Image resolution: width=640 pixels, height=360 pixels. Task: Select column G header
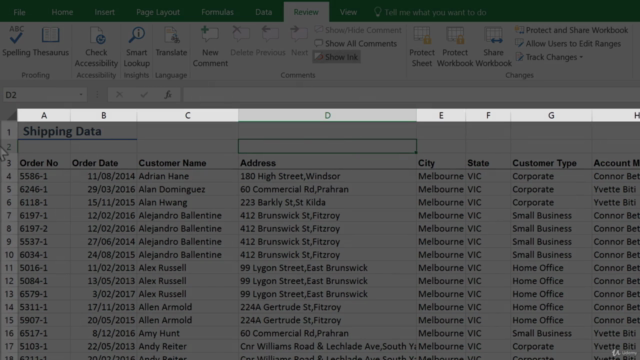[551, 116]
